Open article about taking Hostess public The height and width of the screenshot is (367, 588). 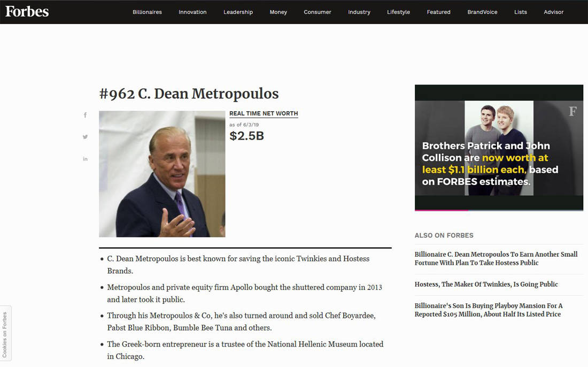pos(496,258)
